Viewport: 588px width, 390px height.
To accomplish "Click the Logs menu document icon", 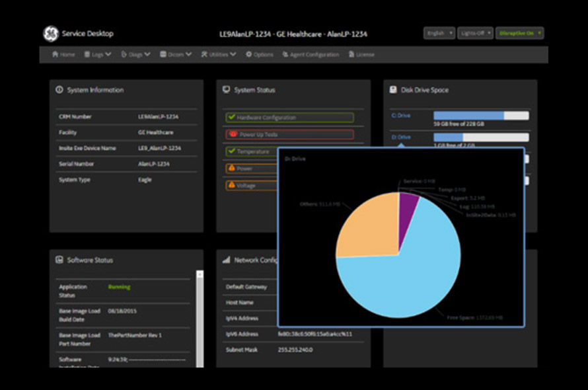I will tap(87, 54).
